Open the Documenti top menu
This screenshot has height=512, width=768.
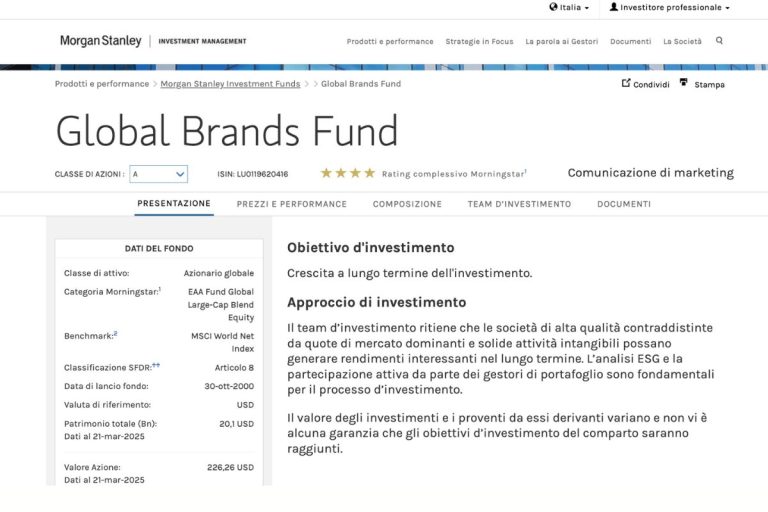point(631,42)
